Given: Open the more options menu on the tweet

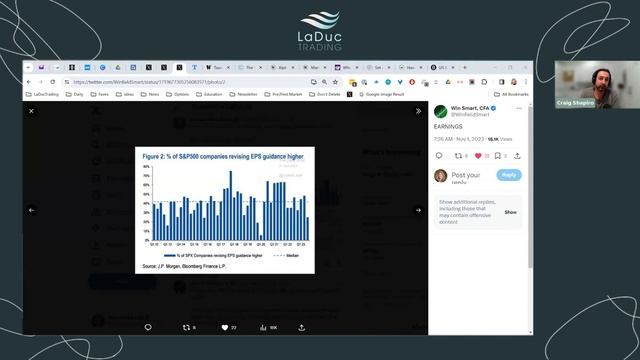Looking at the screenshot, I should 519,108.
